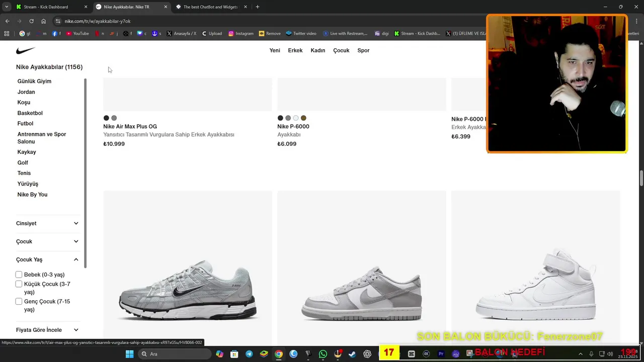Expand the Çocuk filter
The height and width of the screenshot is (362, 644).
click(x=47, y=241)
